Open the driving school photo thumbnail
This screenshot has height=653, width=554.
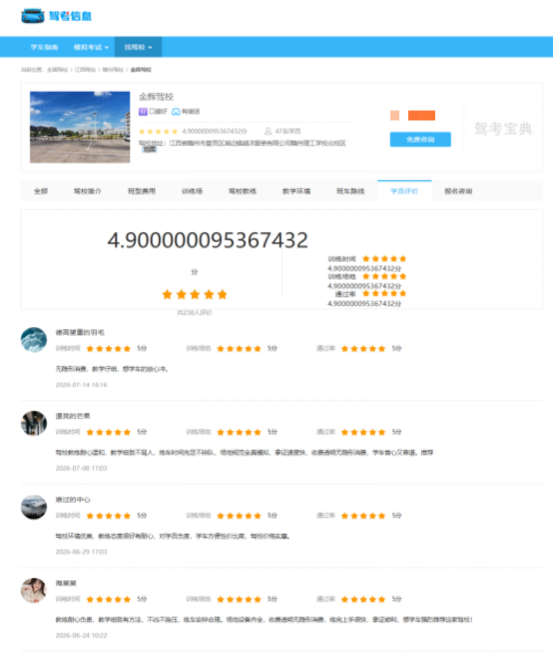(80, 127)
